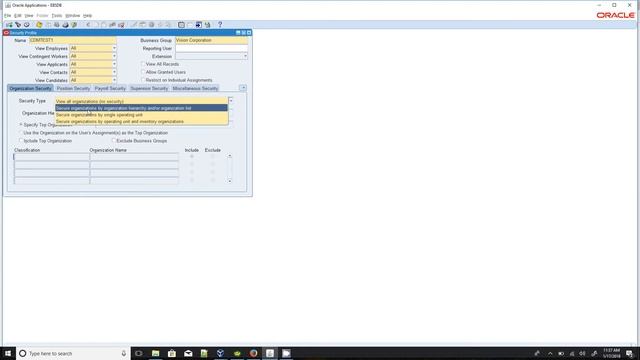Click the yellow Save toolbar icon
This screenshot has width=640, height=360.
click(39, 25)
